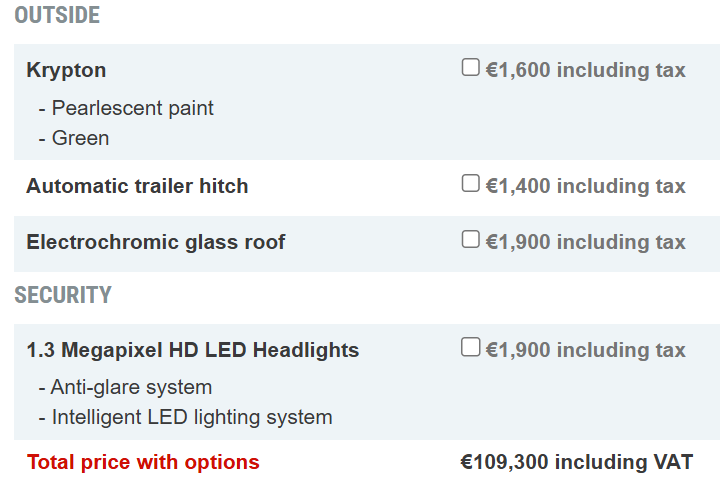The image size is (720, 478).
Task: Click the Anti-glare system detail line
Action: [x=125, y=387]
